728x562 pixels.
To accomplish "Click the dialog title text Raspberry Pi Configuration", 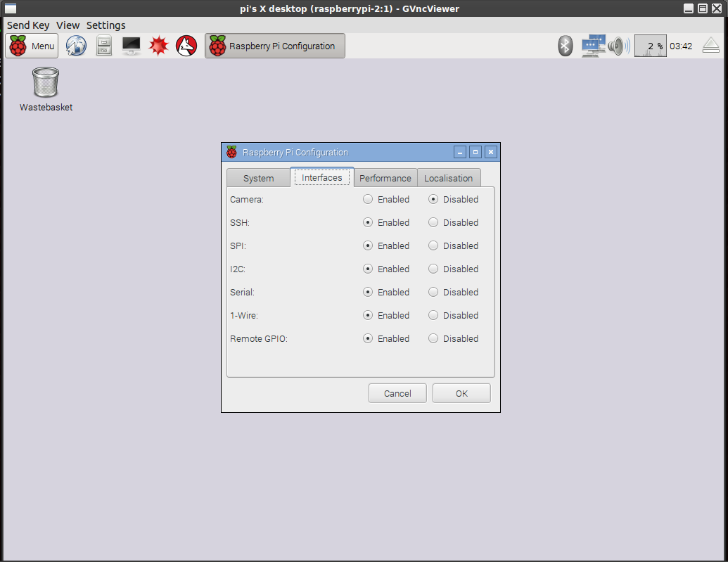I will (295, 153).
